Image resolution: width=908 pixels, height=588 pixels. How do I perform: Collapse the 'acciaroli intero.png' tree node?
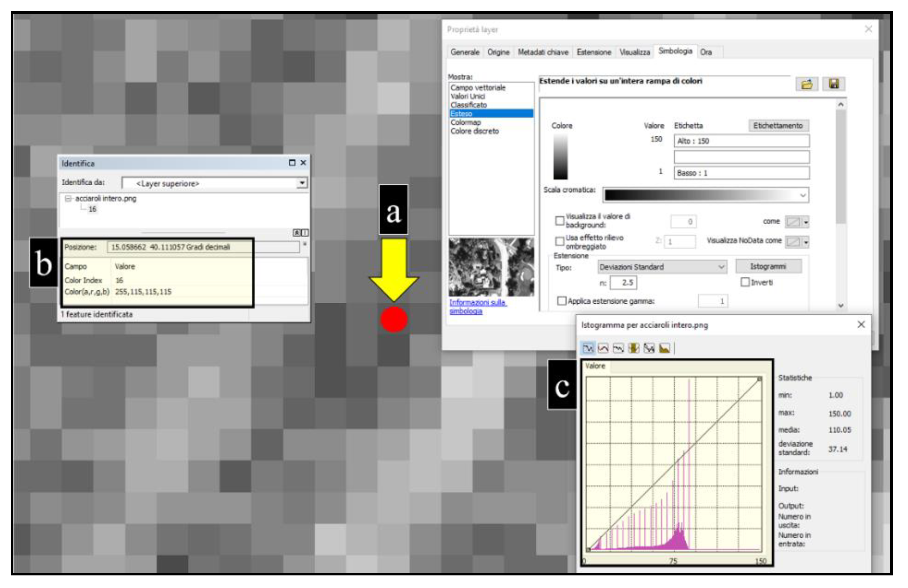click(x=68, y=198)
